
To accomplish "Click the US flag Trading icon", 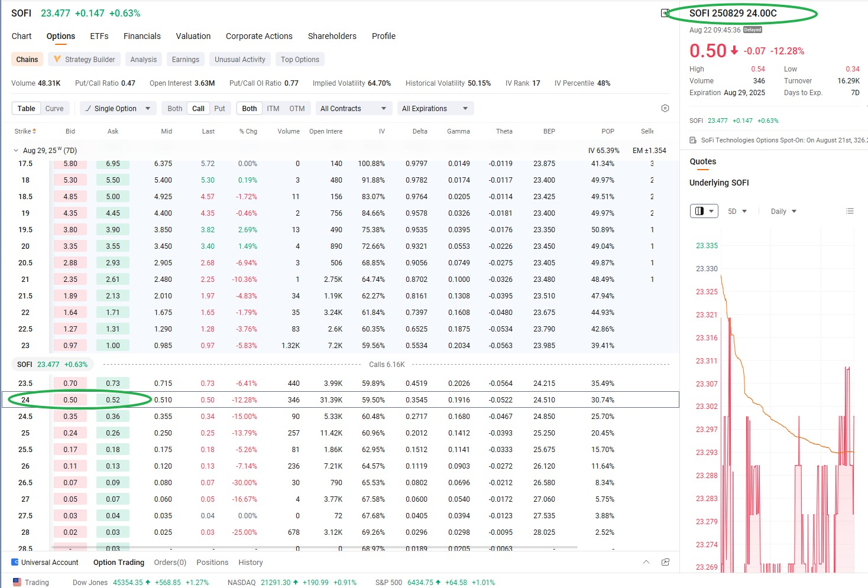I will (x=17, y=582).
